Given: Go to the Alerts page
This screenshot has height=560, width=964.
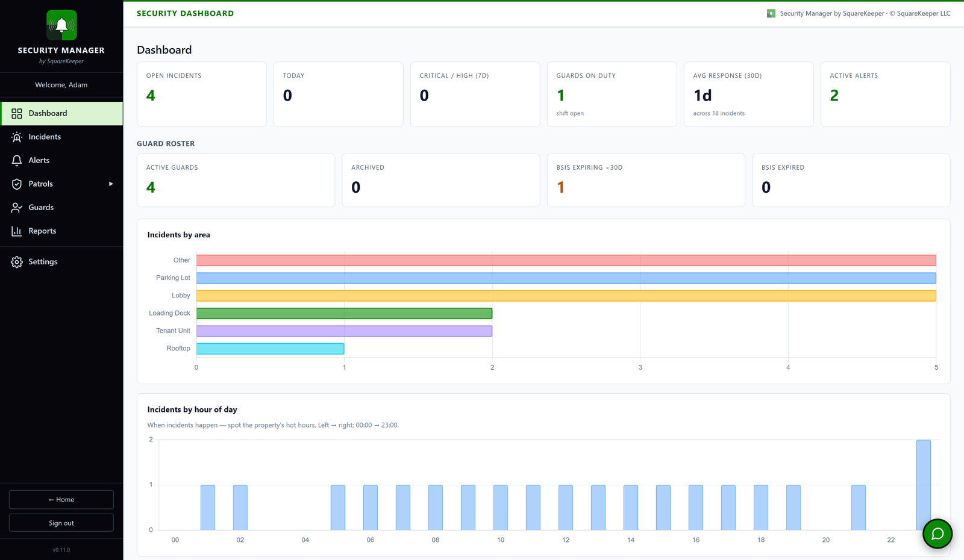Looking at the screenshot, I should pos(61,160).
